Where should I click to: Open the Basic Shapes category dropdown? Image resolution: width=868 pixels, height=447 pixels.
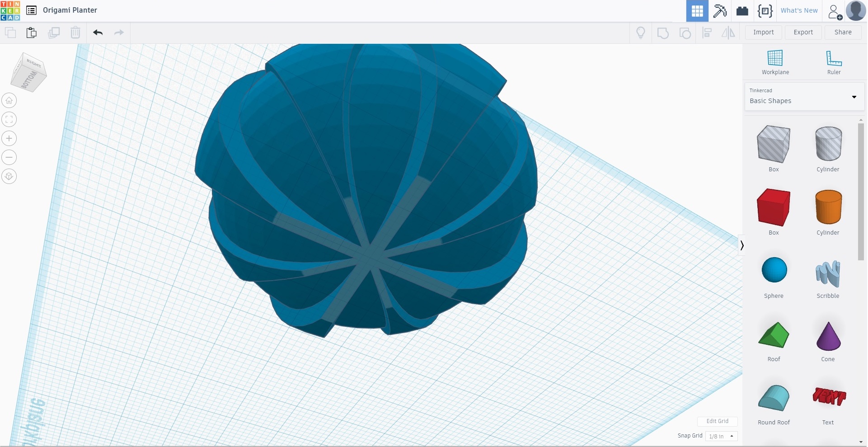coord(804,97)
